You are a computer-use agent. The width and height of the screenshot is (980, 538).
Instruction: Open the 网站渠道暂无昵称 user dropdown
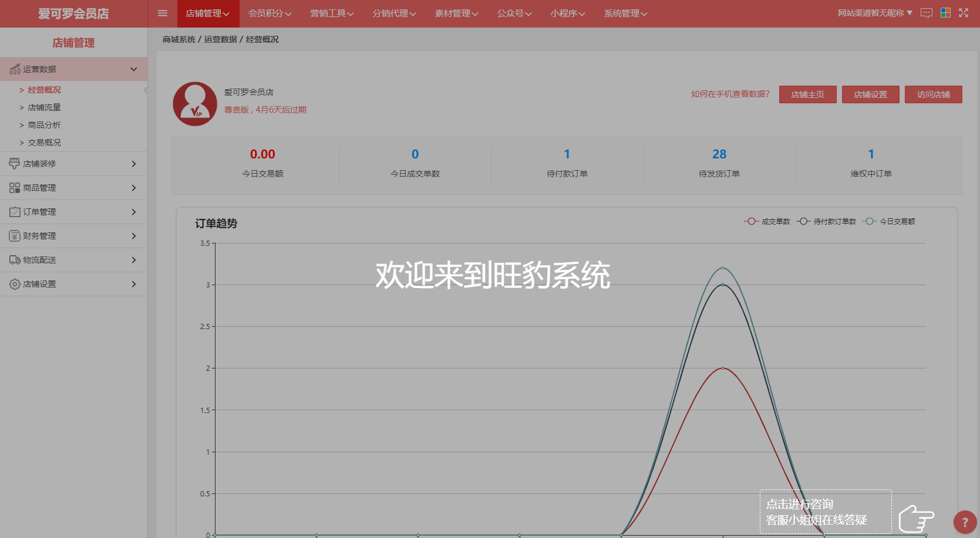[x=875, y=13]
